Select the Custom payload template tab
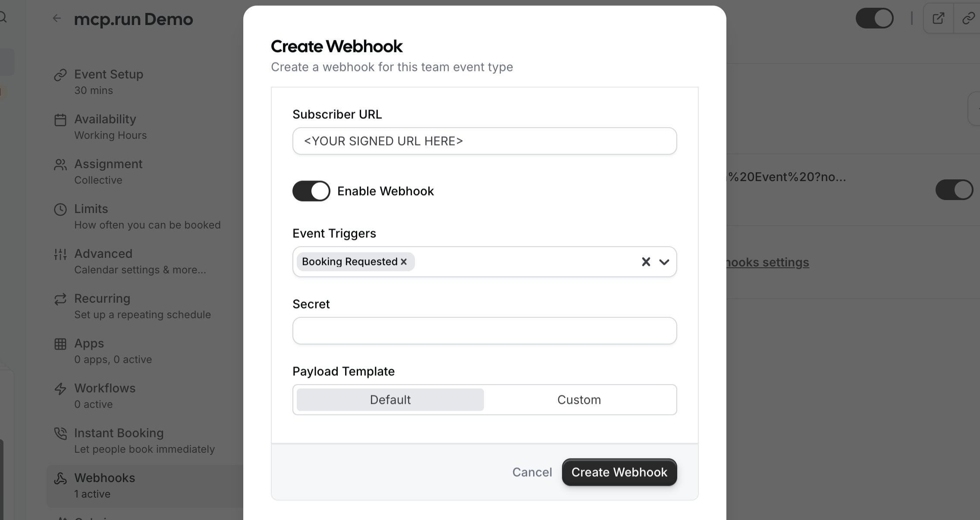Viewport: 980px width, 520px height. pyautogui.click(x=579, y=400)
